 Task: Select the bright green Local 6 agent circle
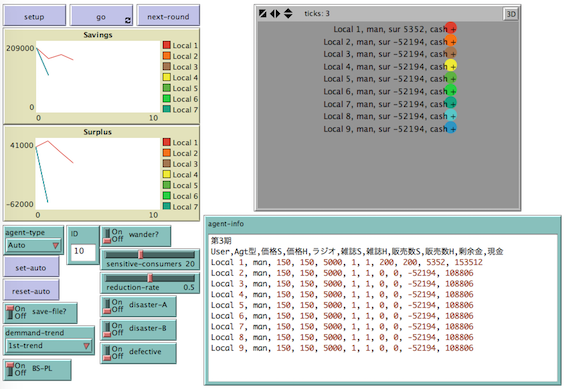coord(451,90)
